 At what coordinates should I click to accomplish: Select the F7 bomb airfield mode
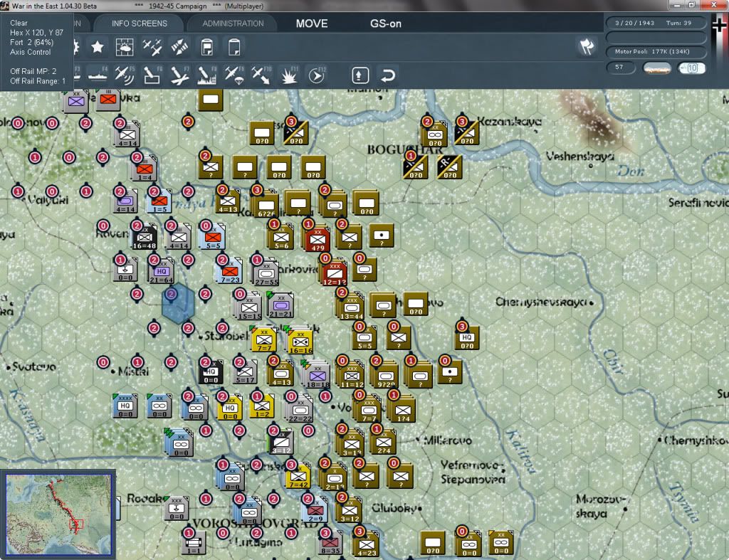(x=179, y=75)
